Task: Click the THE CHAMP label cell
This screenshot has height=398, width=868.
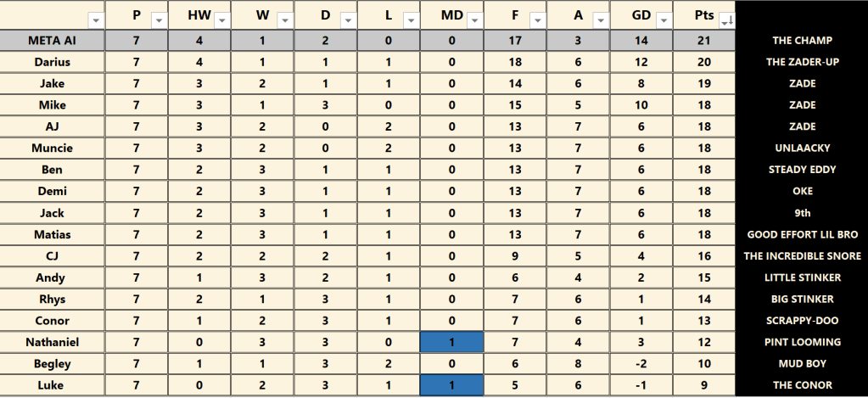Action: (802, 41)
